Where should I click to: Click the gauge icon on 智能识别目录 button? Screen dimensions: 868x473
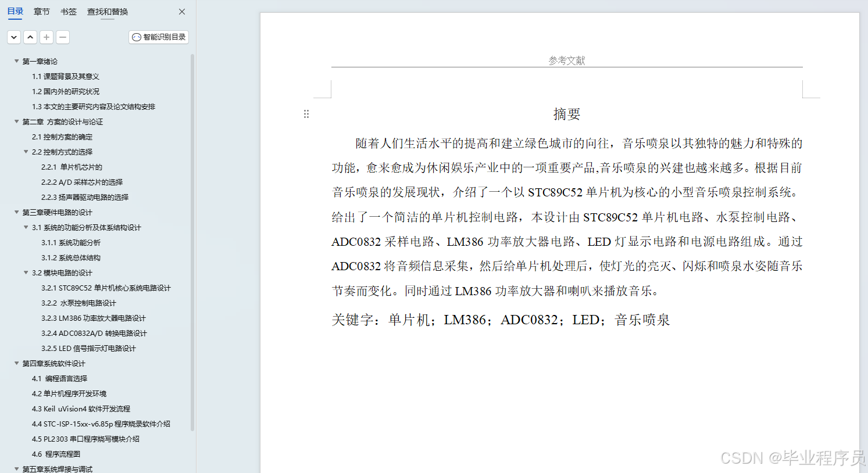click(x=135, y=37)
